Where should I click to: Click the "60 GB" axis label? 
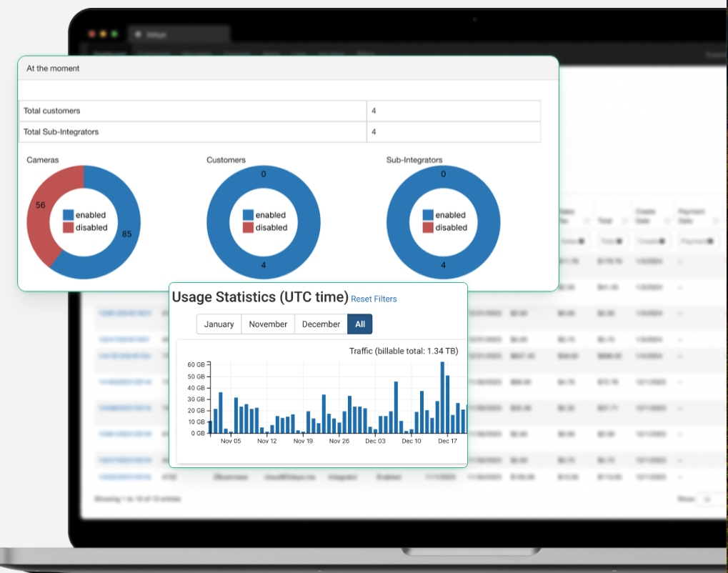point(196,365)
